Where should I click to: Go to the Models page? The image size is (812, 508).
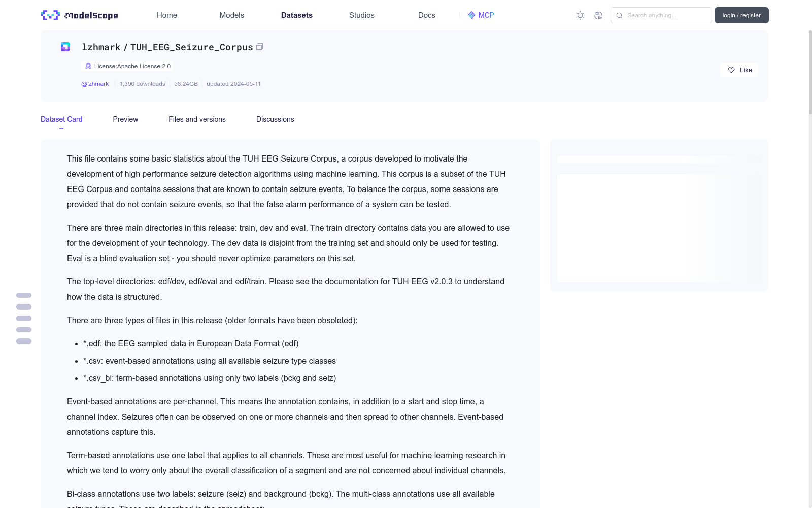(232, 15)
